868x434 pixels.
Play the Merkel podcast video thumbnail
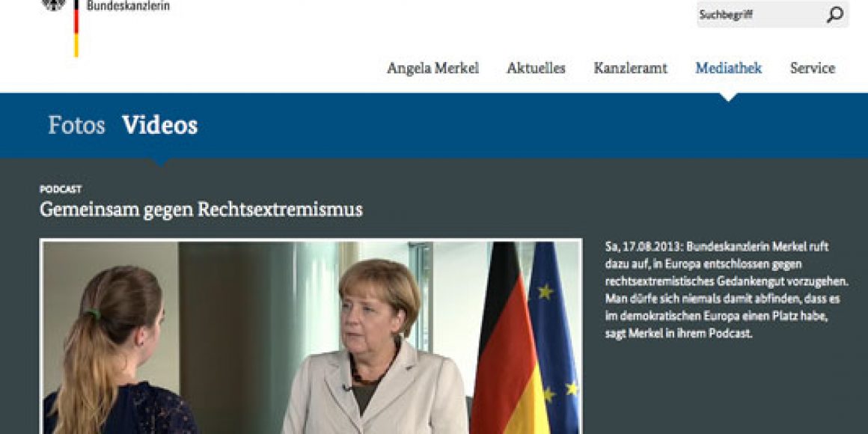coord(311,337)
